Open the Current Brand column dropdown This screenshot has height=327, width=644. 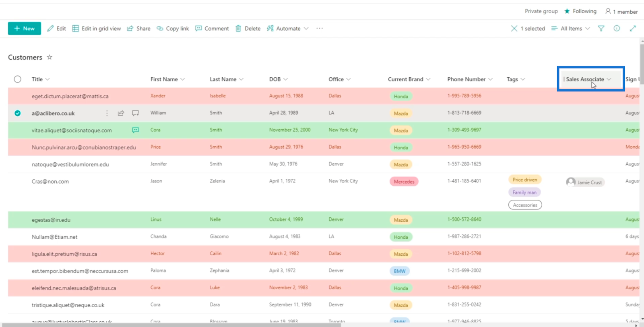409,79
